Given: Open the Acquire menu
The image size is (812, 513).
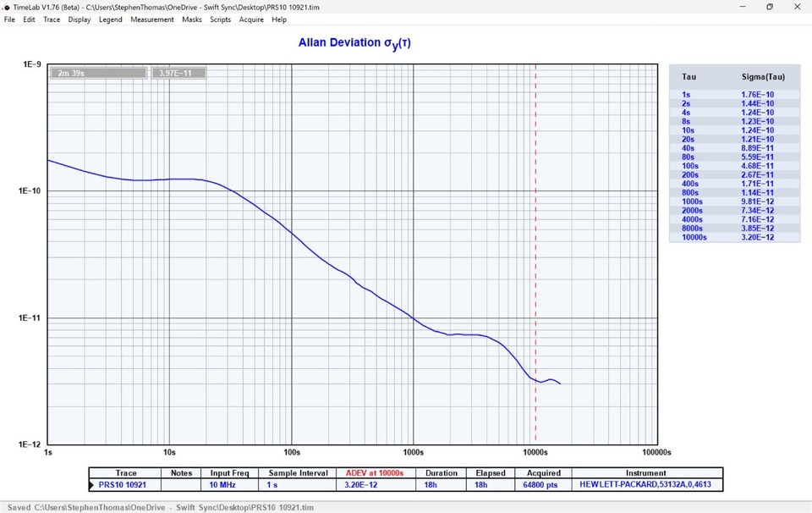Looking at the screenshot, I should tap(250, 19).
